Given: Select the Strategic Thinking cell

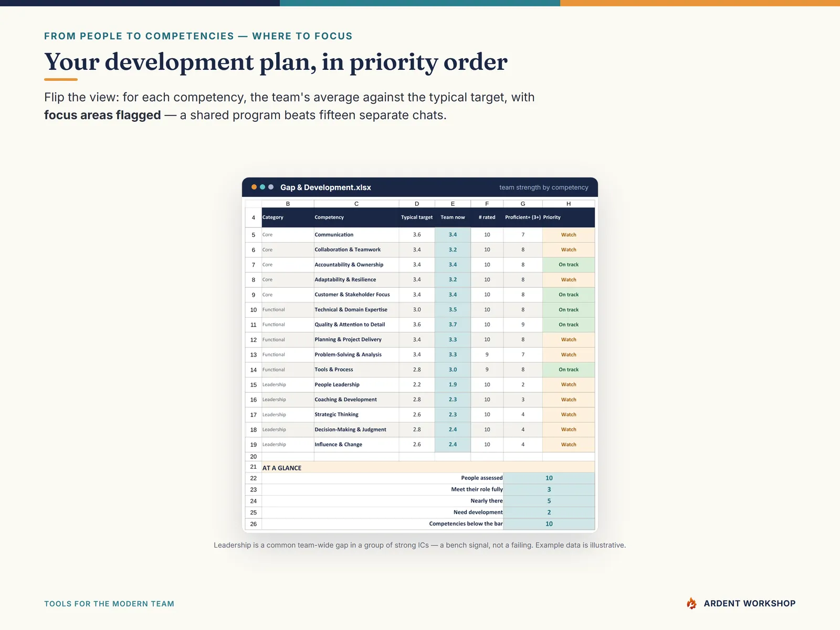Looking at the screenshot, I should tap(356, 414).
